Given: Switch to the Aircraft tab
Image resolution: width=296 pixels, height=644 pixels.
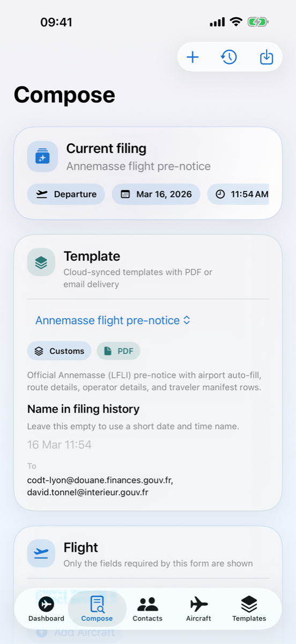Looking at the screenshot, I should 198,609.
